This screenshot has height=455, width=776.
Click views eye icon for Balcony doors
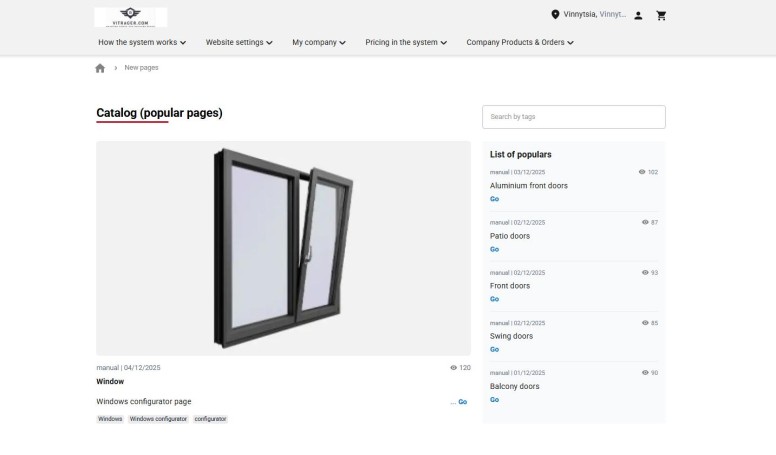tap(645, 373)
